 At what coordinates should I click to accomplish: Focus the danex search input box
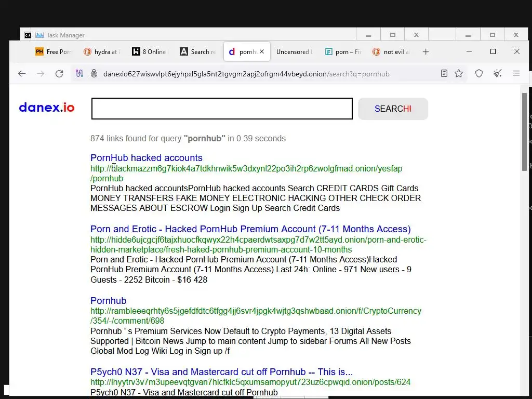[x=222, y=109]
